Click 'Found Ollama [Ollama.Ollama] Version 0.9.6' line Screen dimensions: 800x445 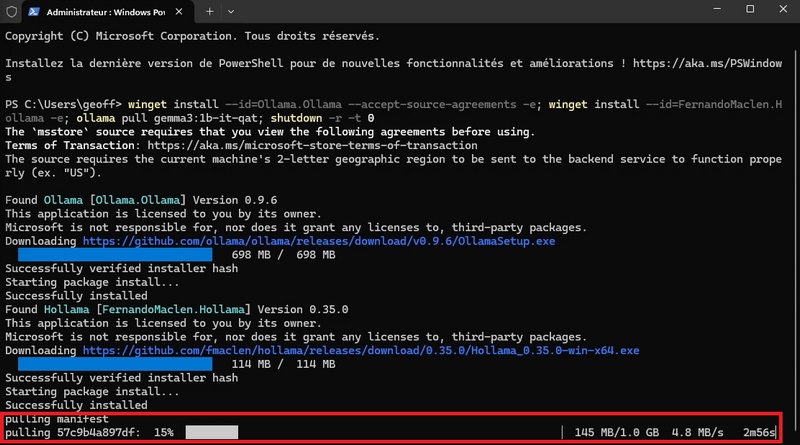point(141,200)
